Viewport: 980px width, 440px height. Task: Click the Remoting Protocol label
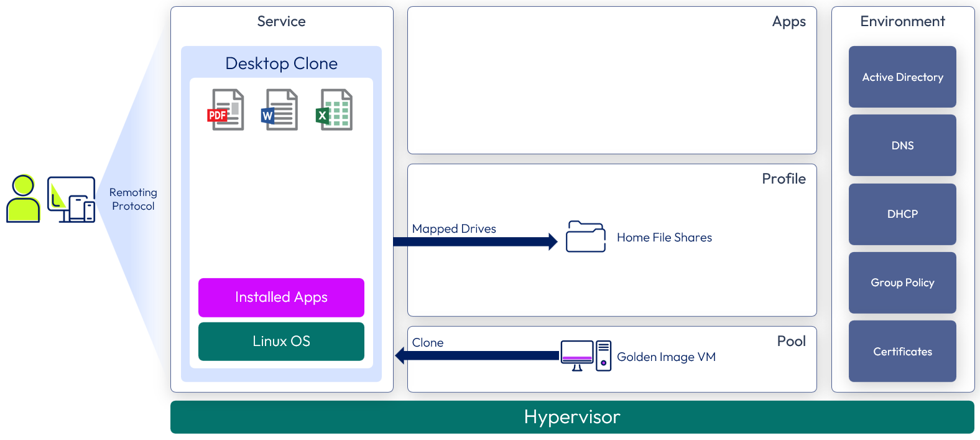(x=133, y=199)
